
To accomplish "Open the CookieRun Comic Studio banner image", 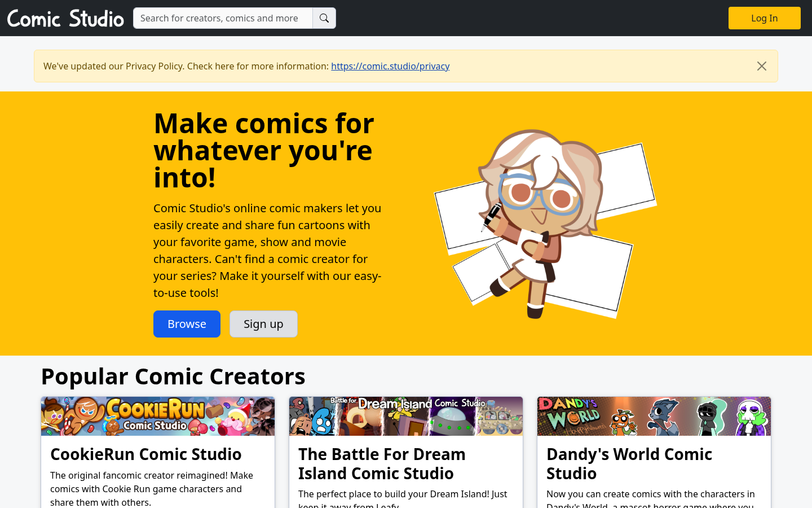I will point(158,416).
